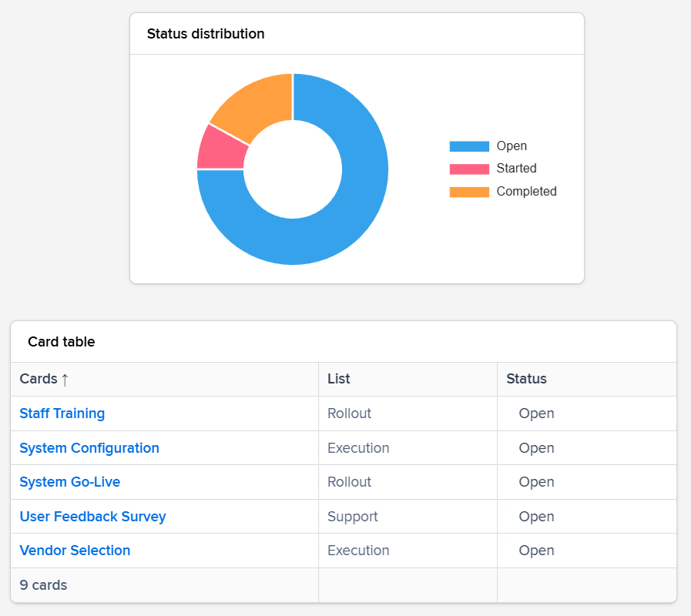Open the System Configuration card
Viewport: 691px width, 616px height.
click(x=89, y=447)
